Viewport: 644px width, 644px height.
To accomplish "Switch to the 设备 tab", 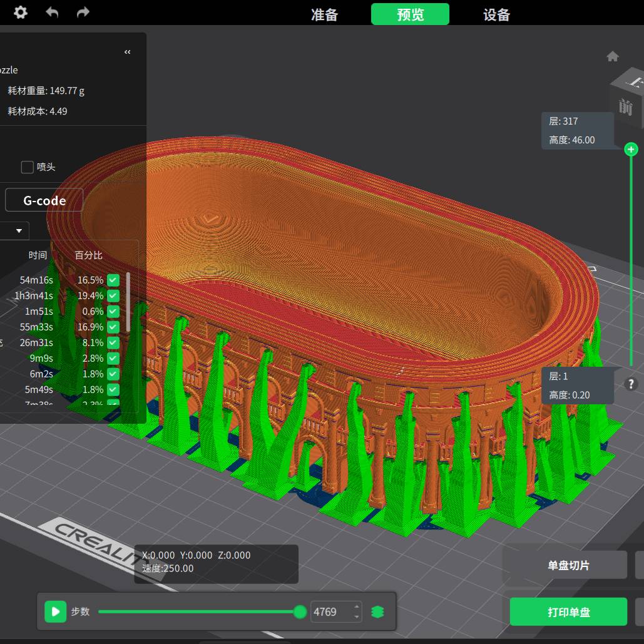I will tap(496, 14).
